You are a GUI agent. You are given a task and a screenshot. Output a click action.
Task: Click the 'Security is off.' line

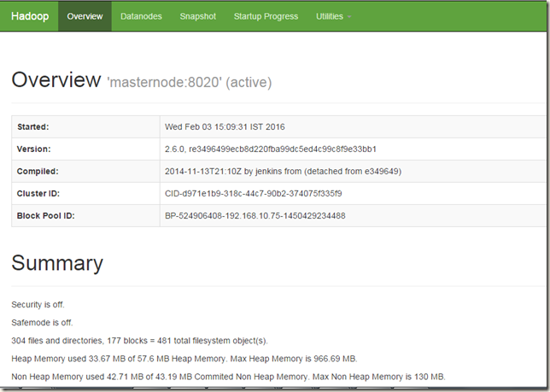(x=38, y=304)
